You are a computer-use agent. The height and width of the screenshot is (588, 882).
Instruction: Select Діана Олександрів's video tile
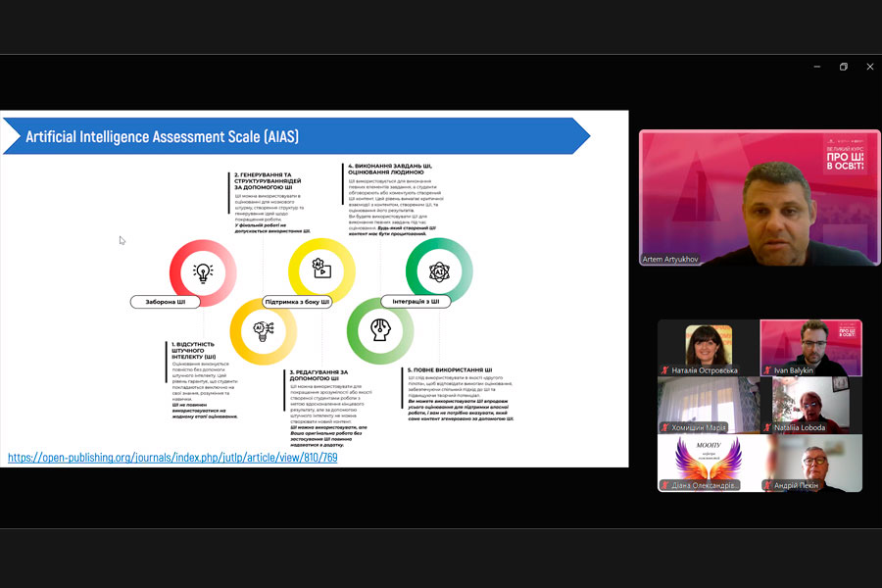709,464
